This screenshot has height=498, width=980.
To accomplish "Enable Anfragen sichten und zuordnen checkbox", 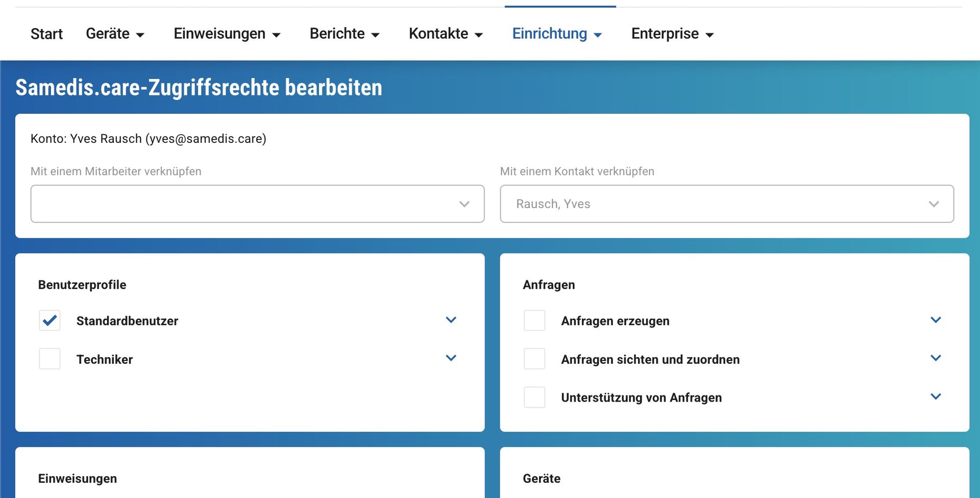I will click(x=534, y=359).
